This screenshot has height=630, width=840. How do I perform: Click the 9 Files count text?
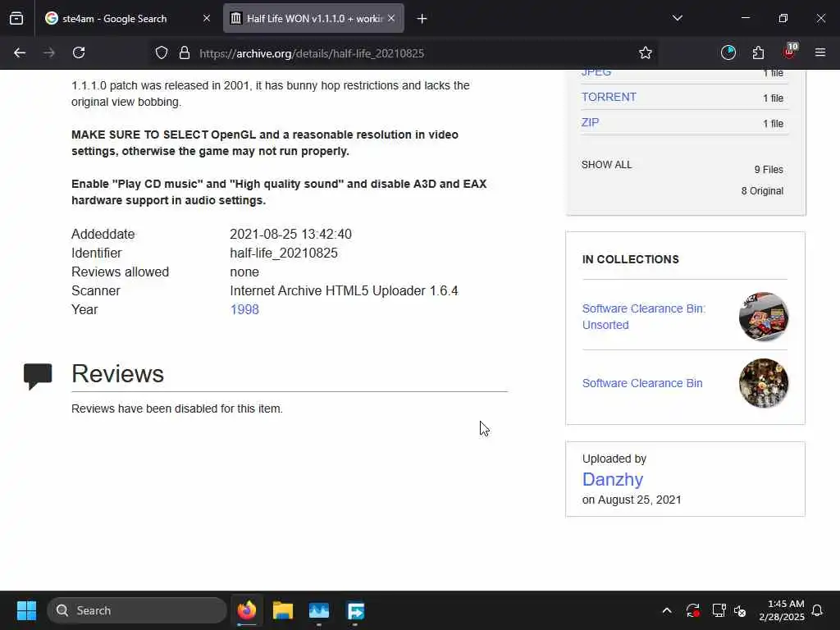(769, 170)
